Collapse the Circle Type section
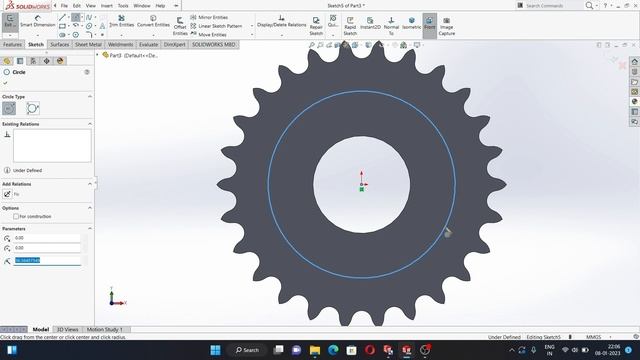The height and width of the screenshot is (360, 640). pyautogui.click(x=90, y=96)
